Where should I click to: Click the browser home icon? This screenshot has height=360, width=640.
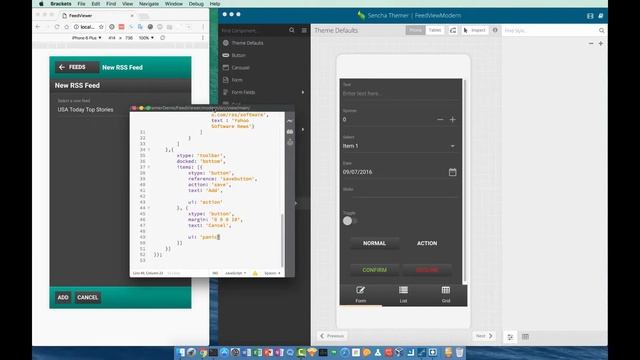click(x=67, y=27)
